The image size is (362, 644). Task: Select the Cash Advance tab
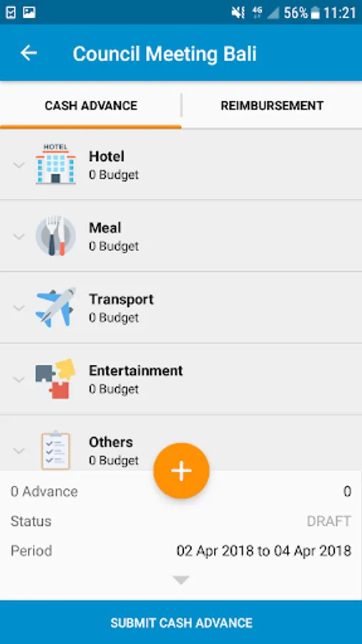(91, 106)
